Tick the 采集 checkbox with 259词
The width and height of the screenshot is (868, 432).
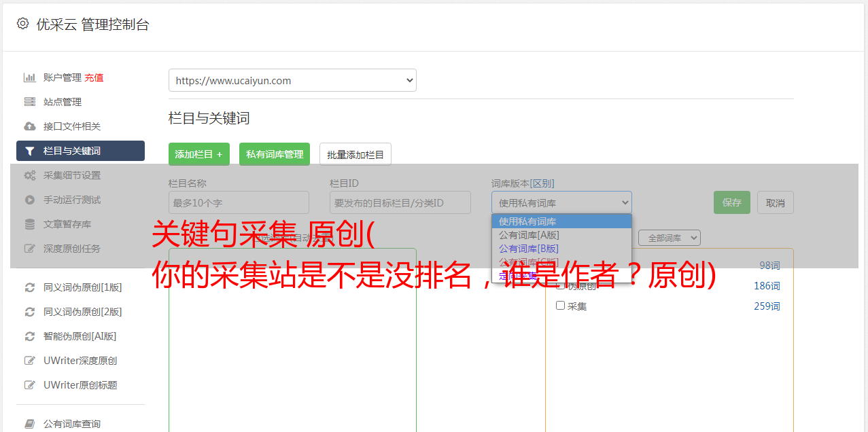[561, 306]
